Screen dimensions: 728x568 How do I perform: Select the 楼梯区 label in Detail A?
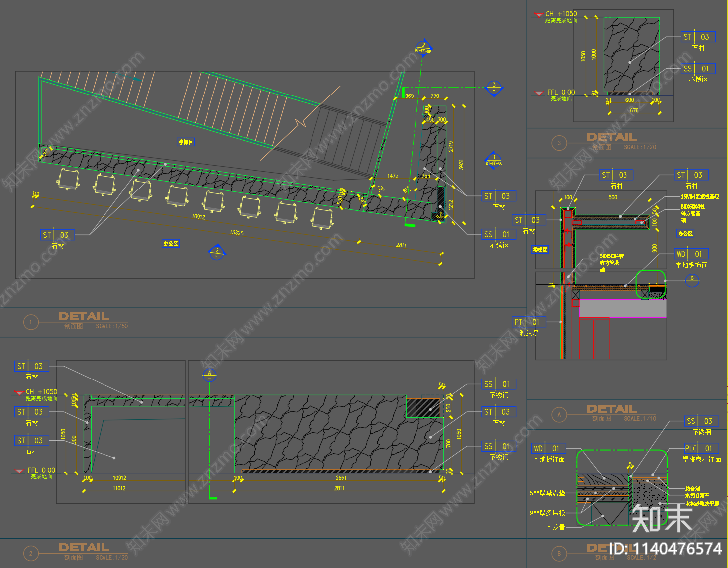[x=540, y=250]
